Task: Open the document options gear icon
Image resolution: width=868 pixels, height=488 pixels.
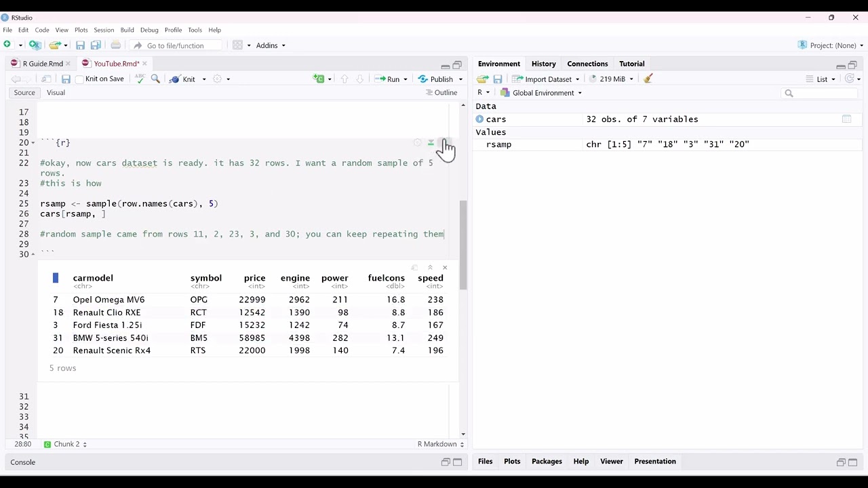Action: click(217, 79)
